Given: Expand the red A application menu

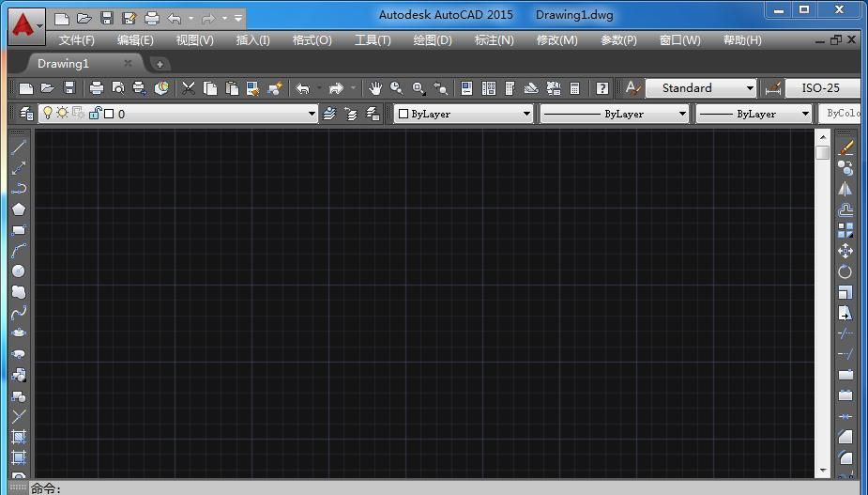Looking at the screenshot, I should [x=26, y=26].
